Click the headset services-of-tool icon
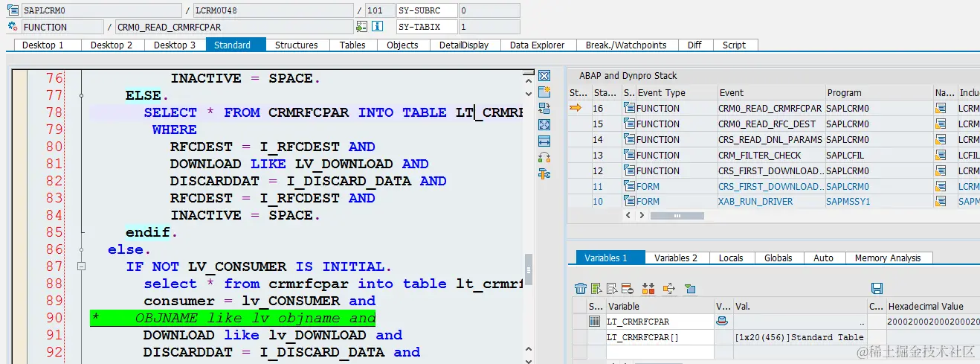This screenshot has width=980, height=364. 544,158
